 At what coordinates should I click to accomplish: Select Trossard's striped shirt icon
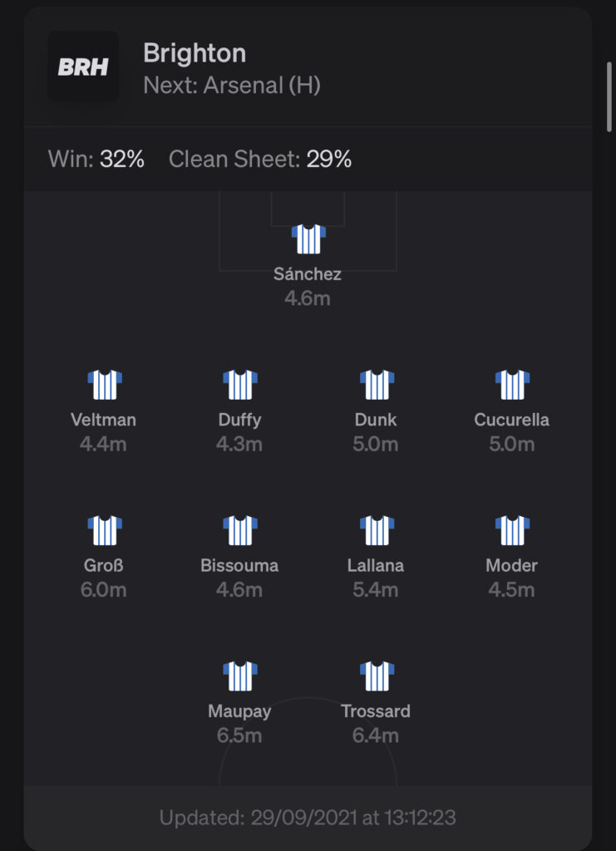click(x=377, y=676)
